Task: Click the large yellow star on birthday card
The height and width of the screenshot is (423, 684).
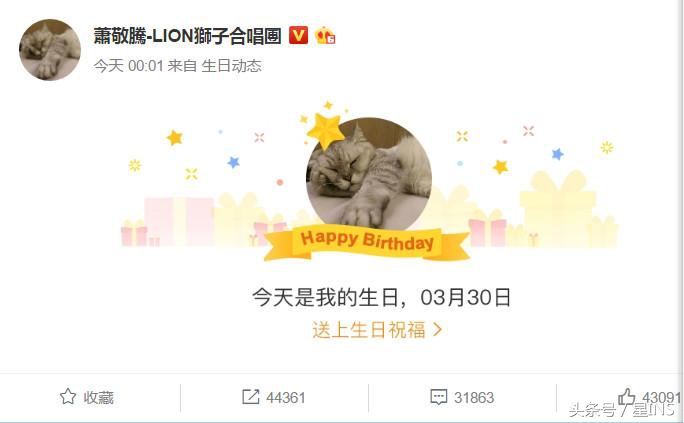Action: (x=325, y=130)
